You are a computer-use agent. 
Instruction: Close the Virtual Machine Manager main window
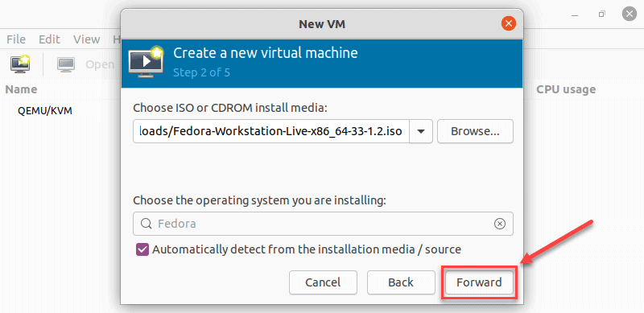[630, 14]
